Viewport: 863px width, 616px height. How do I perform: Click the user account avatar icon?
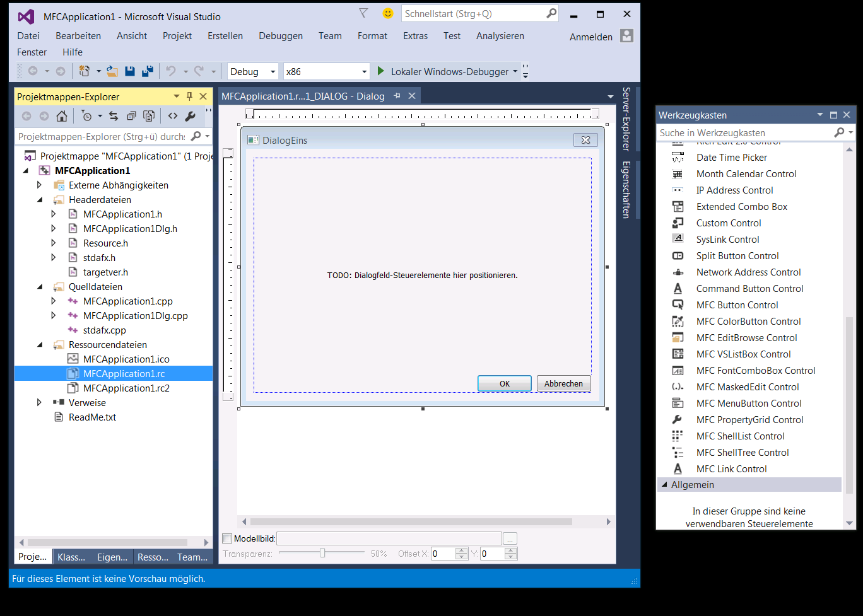coord(626,36)
